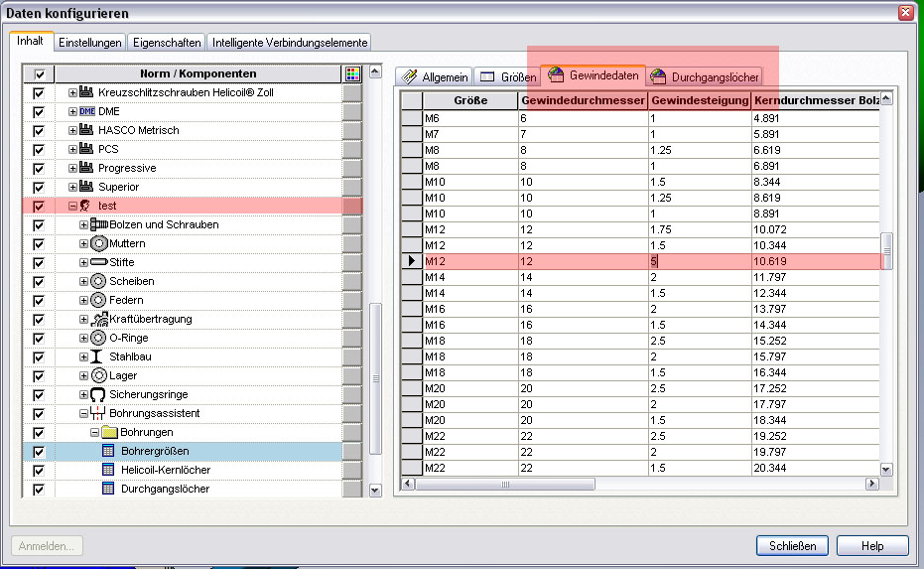This screenshot has height=569, width=924.
Task: Click the Schließen button
Action: (x=792, y=545)
